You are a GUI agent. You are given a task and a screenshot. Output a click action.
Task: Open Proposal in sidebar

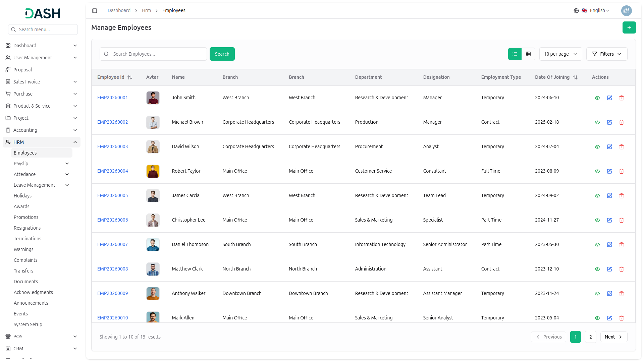click(22, 70)
